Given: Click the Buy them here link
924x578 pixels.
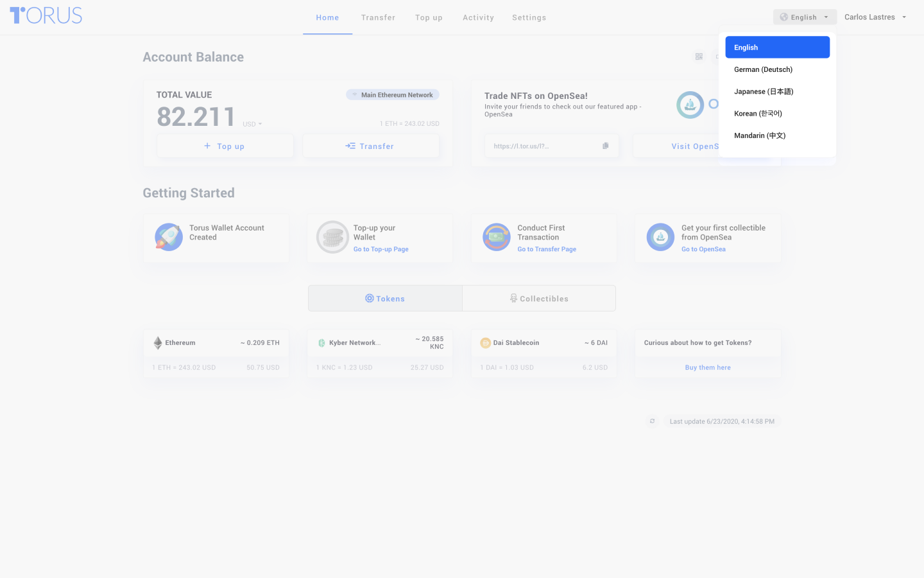Looking at the screenshot, I should tap(708, 367).
